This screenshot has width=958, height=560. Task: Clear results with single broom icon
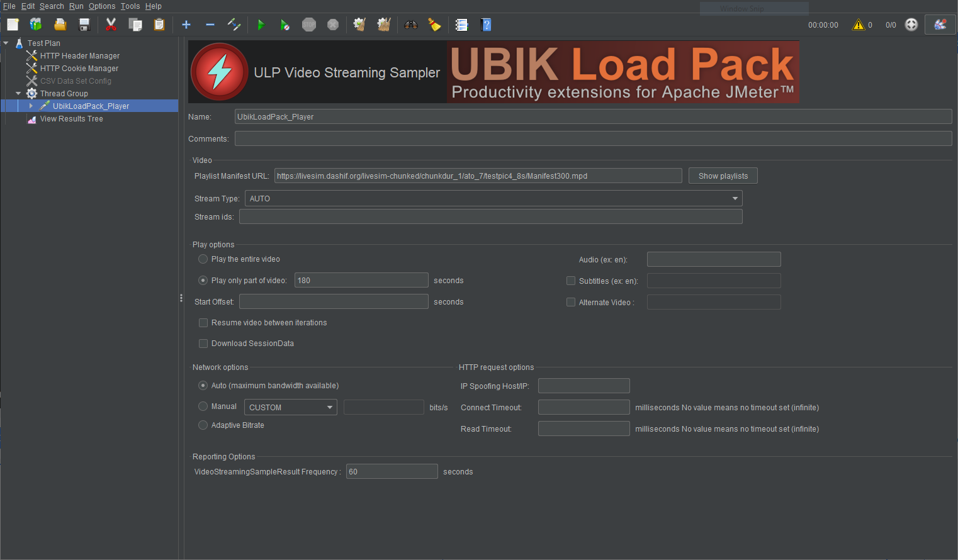(360, 25)
